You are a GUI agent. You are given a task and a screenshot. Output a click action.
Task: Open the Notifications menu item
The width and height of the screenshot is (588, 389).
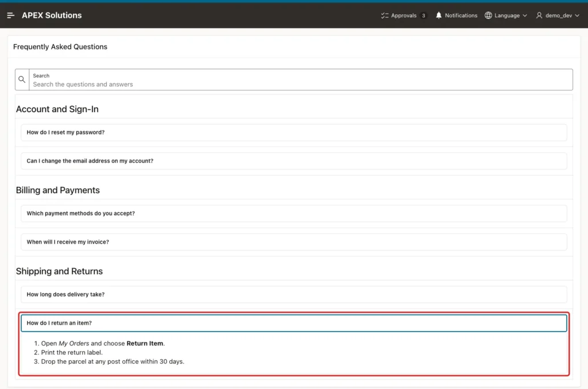click(457, 16)
